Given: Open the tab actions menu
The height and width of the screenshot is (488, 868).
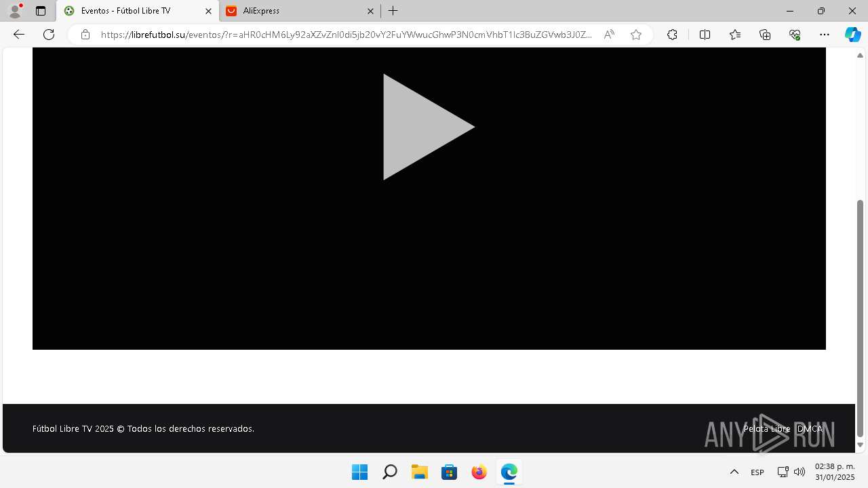Looking at the screenshot, I should (x=41, y=11).
